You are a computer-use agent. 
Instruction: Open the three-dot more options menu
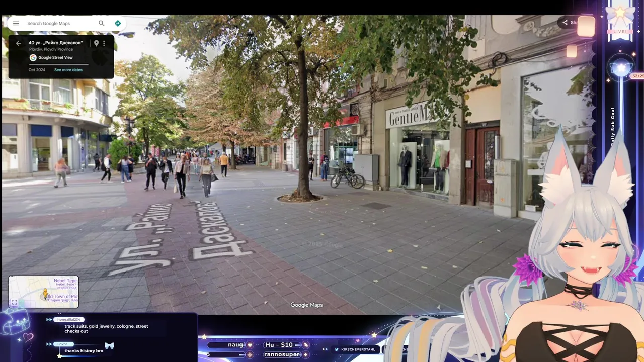(x=104, y=43)
